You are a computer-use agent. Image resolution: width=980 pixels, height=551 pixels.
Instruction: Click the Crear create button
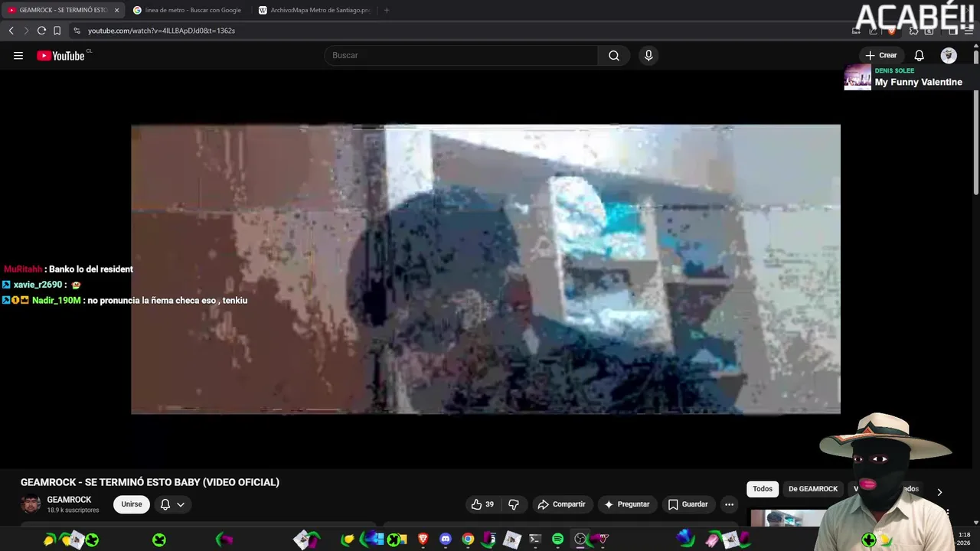click(881, 55)
